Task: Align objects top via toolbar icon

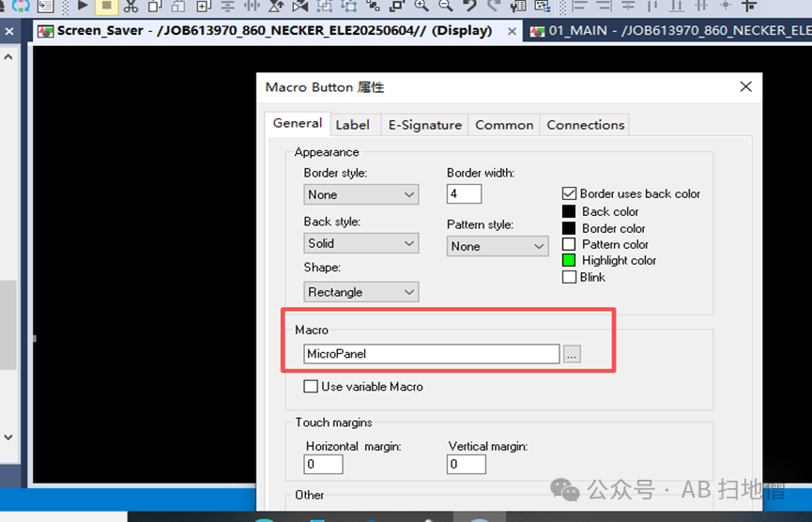Action: click(x=652, y=6)
